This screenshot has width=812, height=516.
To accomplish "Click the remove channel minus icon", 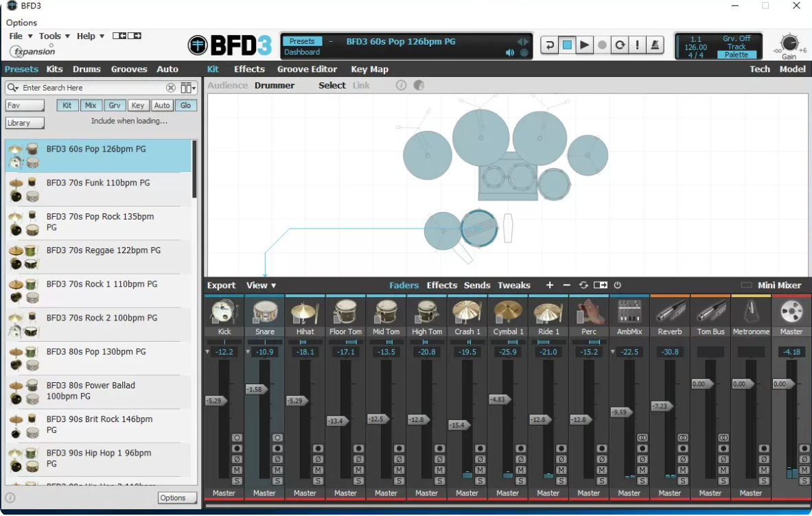I will (x=566, y=285).
